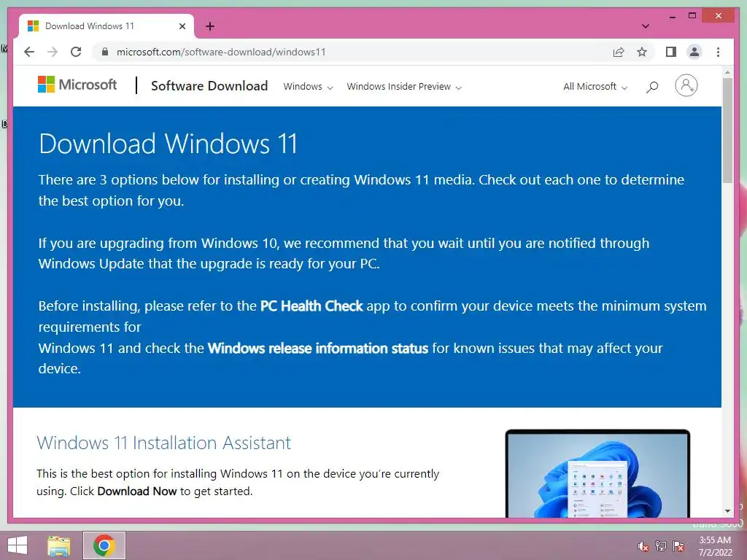Close the Download Windows 11 tab
This screenshot has width=747, height=560.
[182, 26]
